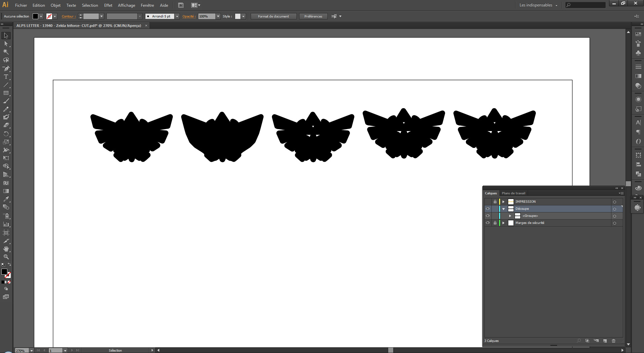644x353 pixels.
Task: Hide the Découpe layer
Action: point(488,208)
